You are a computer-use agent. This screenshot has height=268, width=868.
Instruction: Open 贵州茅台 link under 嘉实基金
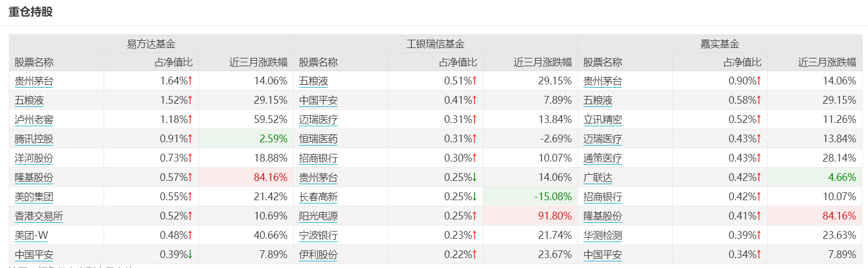click(x=602, y=81)
